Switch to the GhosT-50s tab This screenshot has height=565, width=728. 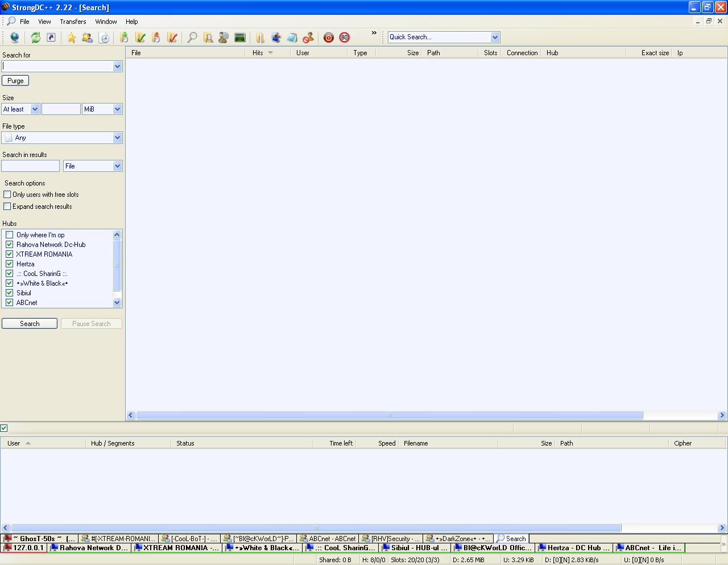(x=39, y=539)
